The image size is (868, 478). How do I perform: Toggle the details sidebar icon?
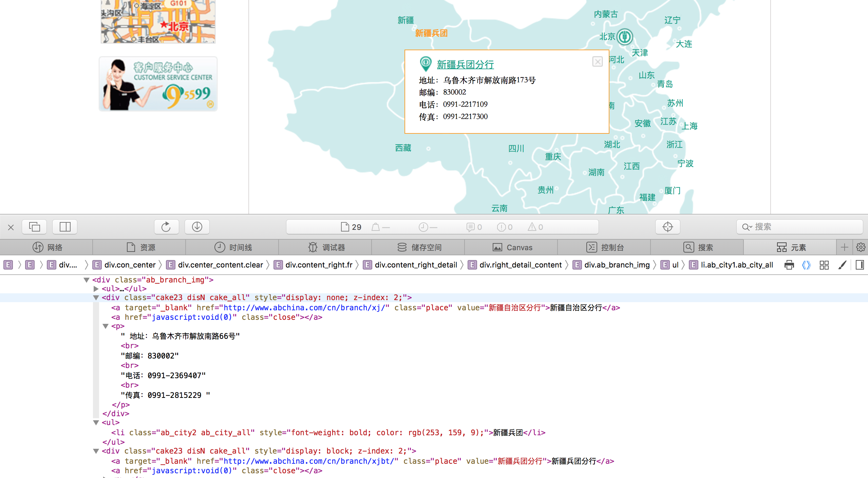(x=860, y=265)
